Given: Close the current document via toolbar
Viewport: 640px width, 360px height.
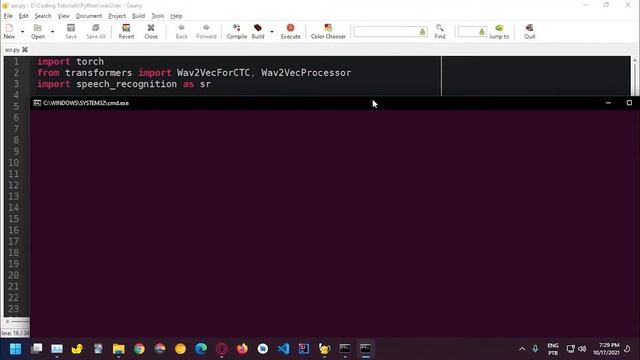Looking at the screenshot, I should point(151,31).
